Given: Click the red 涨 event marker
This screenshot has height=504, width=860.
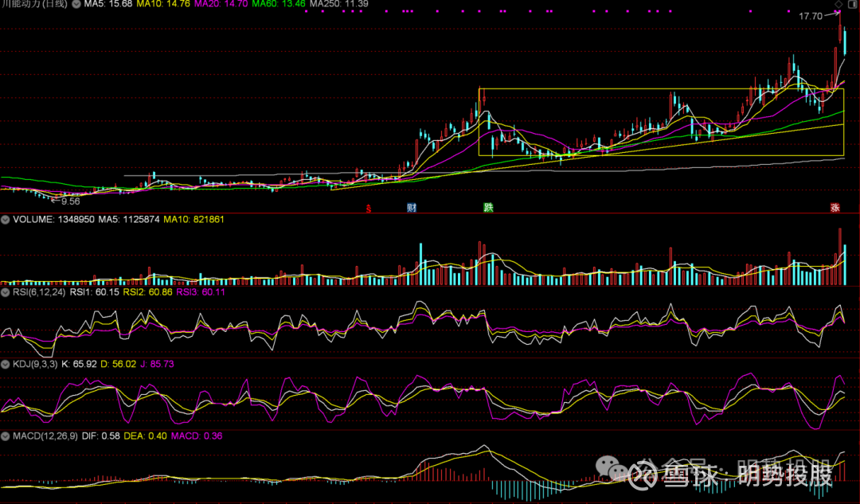Looking at the screenshot, I should tap(835, 207).
